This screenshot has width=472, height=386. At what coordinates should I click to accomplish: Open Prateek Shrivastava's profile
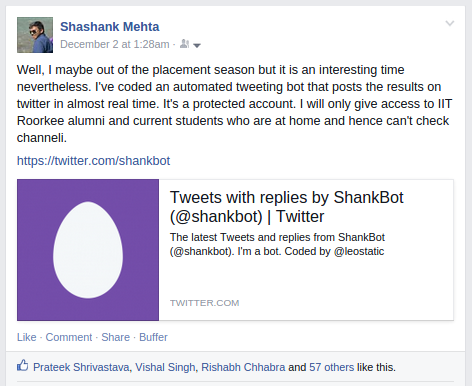point(81,367)
